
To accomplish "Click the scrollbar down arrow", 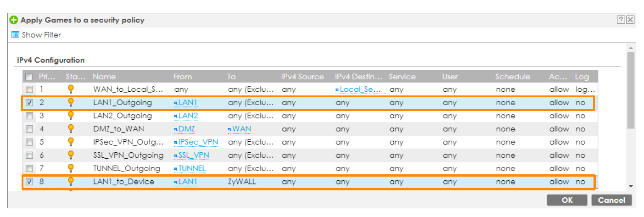I will (x=630, y=186).
